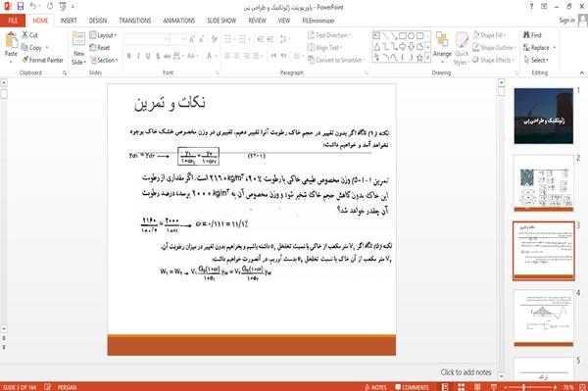
Task: Toggle Align Right paragraph alignment
Action: click(246, 56)
